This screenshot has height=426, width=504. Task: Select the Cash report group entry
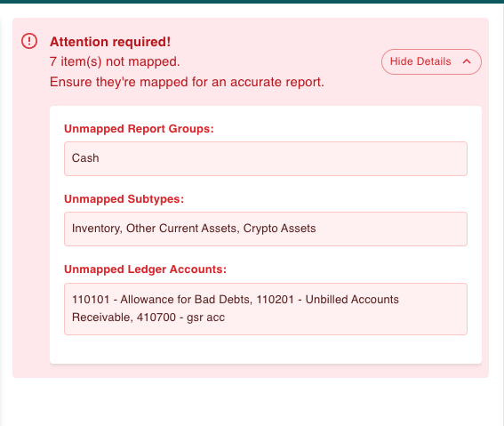click(85, 158)
